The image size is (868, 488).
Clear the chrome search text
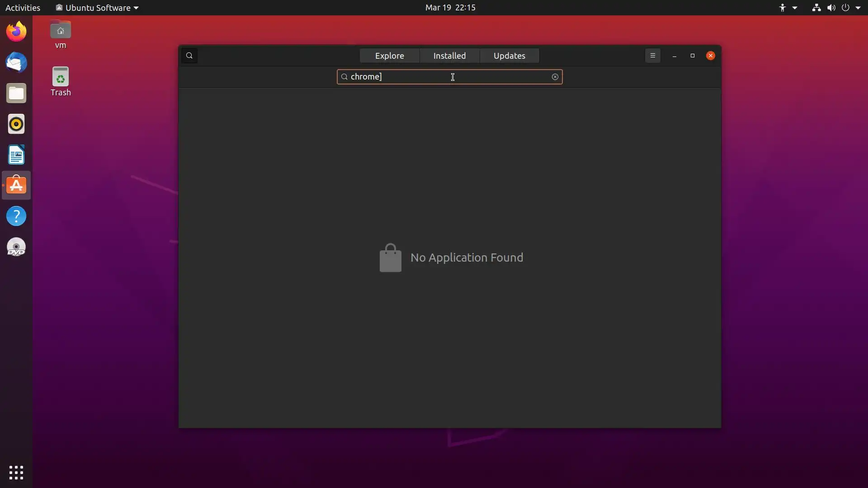[555, 77]
